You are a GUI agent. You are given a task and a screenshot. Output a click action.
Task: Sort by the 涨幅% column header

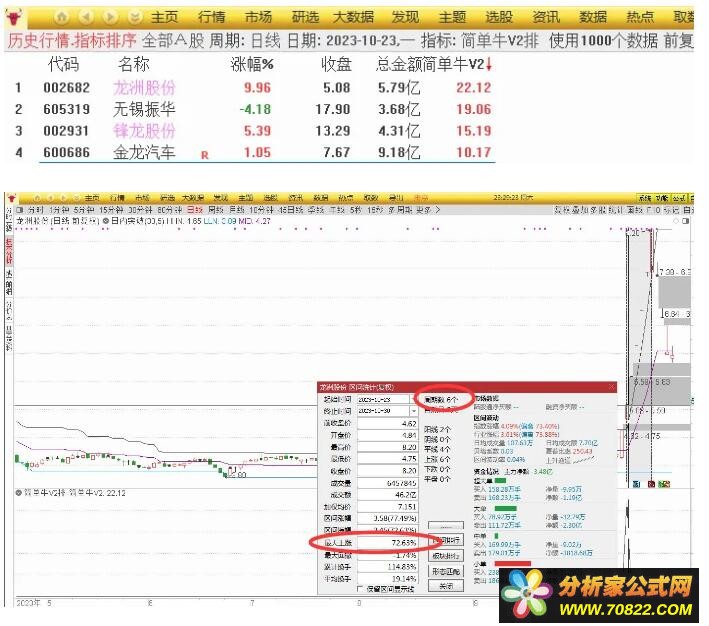click(x=252, y=64)
